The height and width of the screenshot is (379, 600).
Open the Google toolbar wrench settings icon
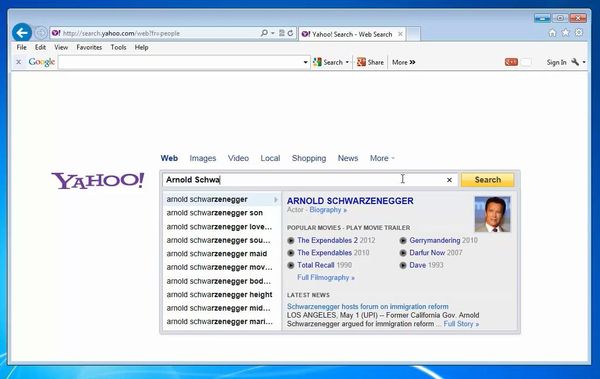575,62
